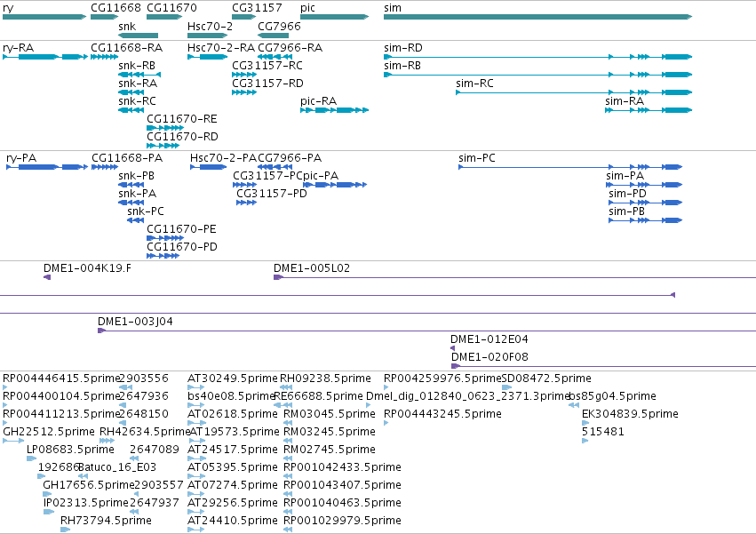The height and width of the screenshot is (534, 756).
Task: Click the snk gene arrow
Action: tap(138, 36)
